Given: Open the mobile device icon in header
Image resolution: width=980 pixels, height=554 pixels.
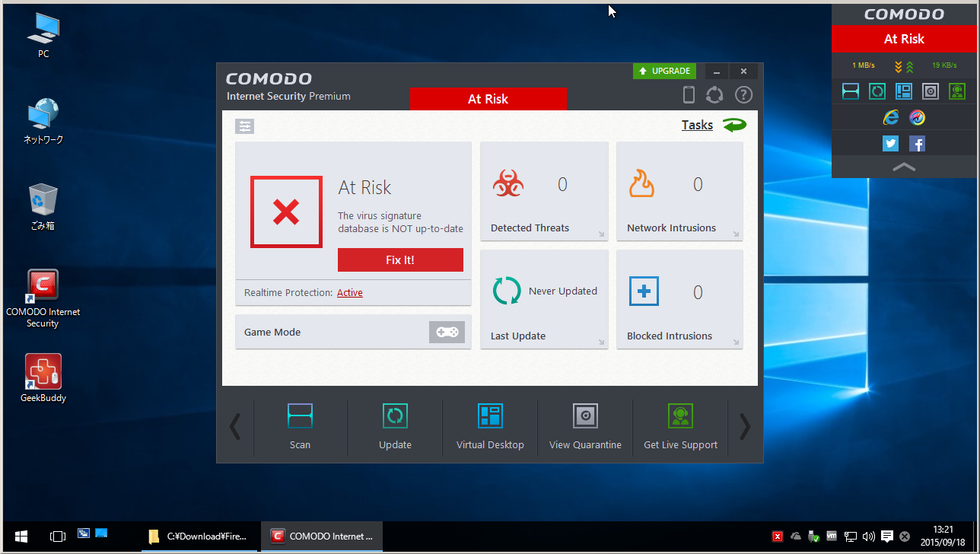Looking at the screenshot, I should coord(689,94).
